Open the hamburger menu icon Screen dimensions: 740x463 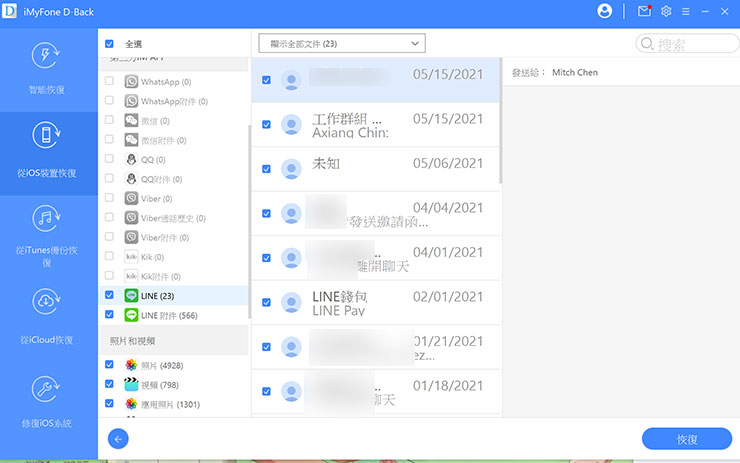[x=686, y=11]
